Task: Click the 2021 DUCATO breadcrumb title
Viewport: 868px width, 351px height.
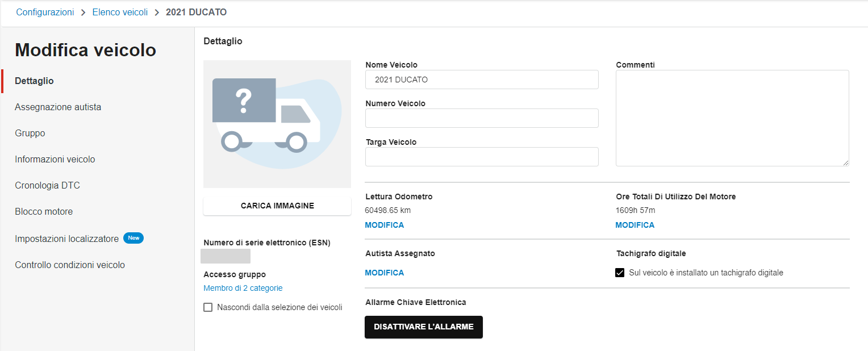Action: pyautogui.click(x=196, y=12)
